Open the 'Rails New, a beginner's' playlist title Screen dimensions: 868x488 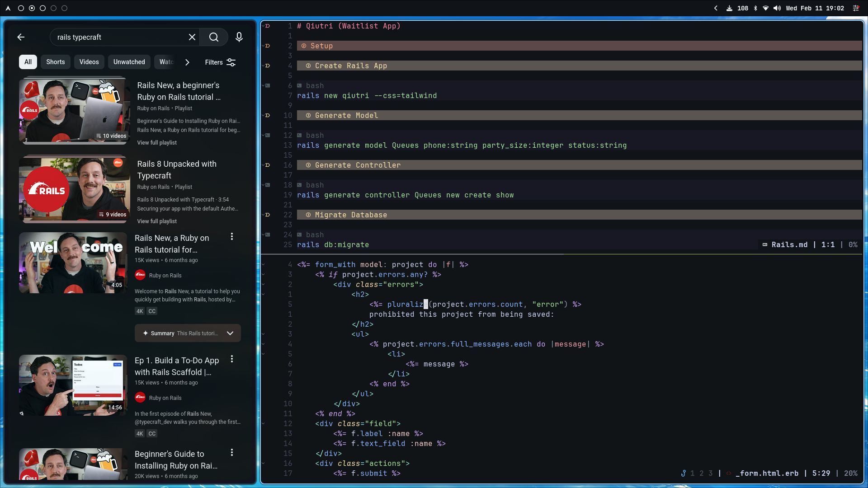tap(179, 91)
